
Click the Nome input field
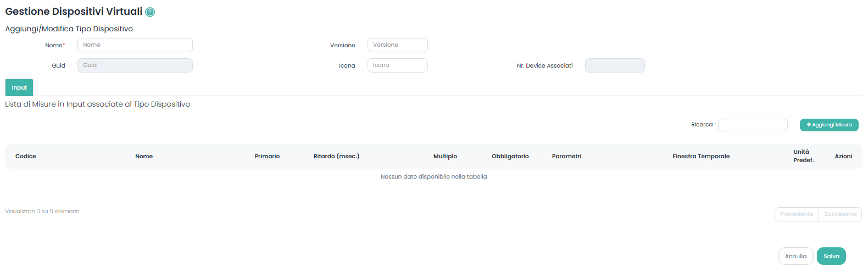tap(135, 45)
